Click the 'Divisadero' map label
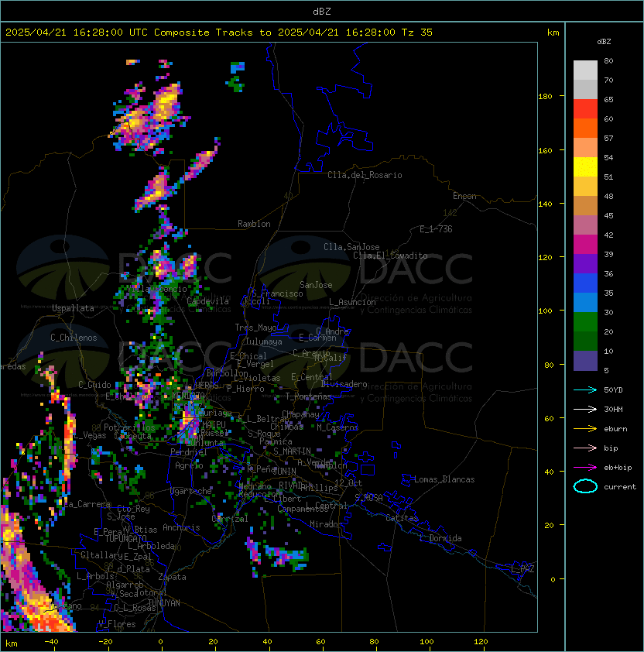This screenshot has height=652, width=644. click(344, 384)
